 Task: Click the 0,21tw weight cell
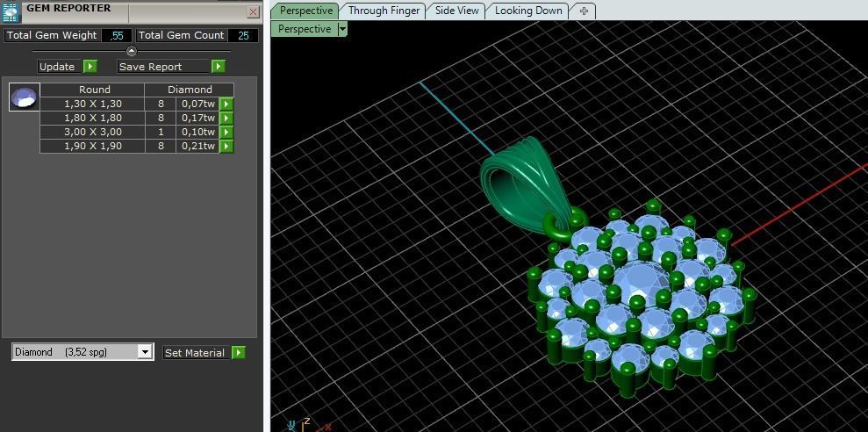[198, 147]
